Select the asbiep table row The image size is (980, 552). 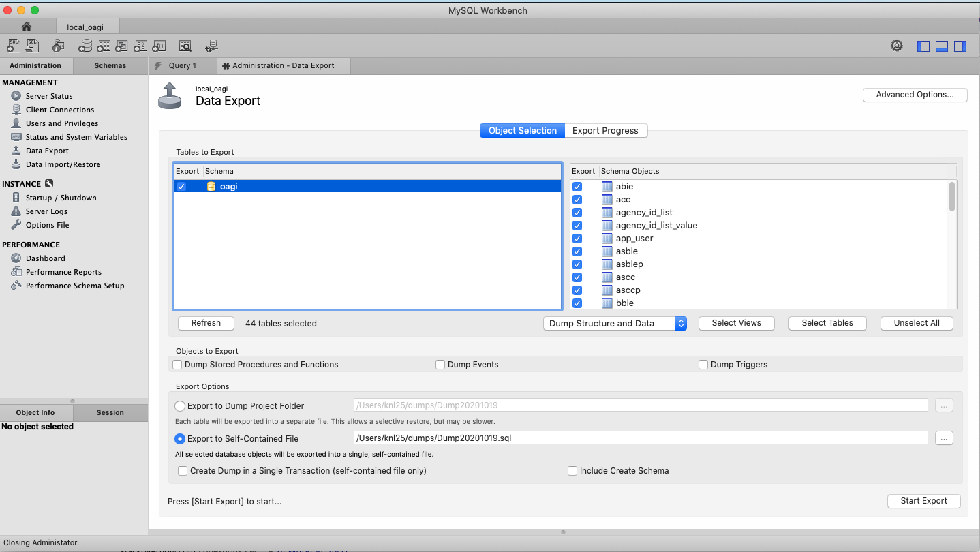click(759, 264)
